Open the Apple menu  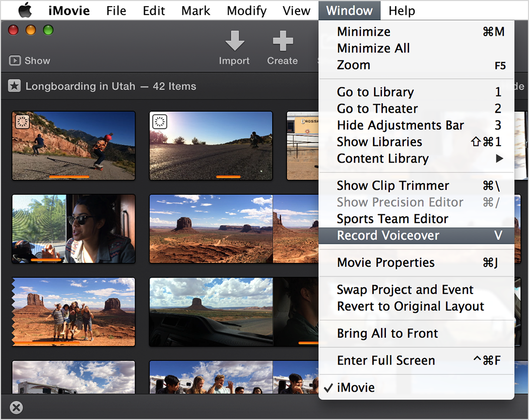25,10
